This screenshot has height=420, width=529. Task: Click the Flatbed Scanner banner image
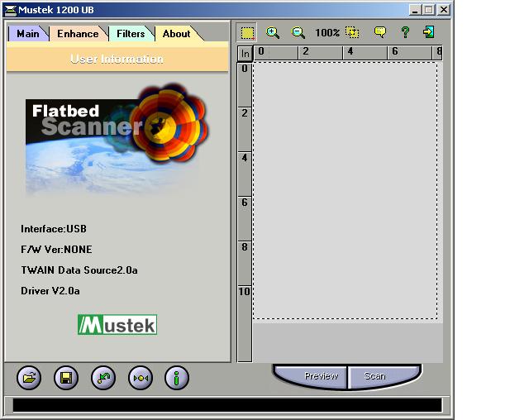[x=117, y=140]
